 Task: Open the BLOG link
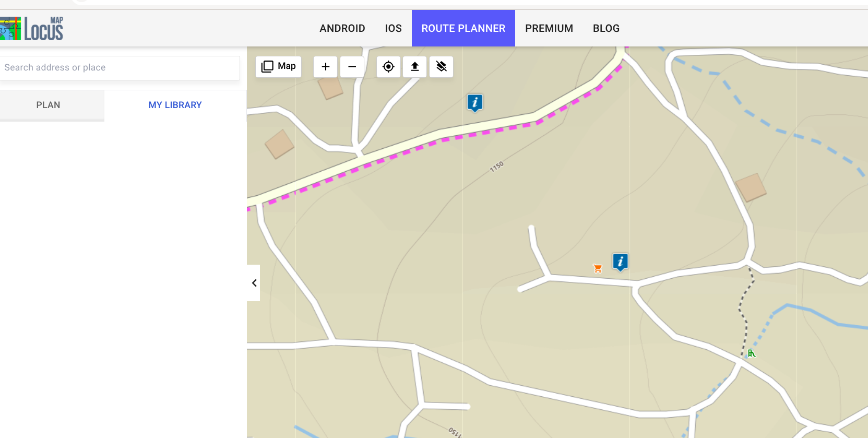(606, 28)
